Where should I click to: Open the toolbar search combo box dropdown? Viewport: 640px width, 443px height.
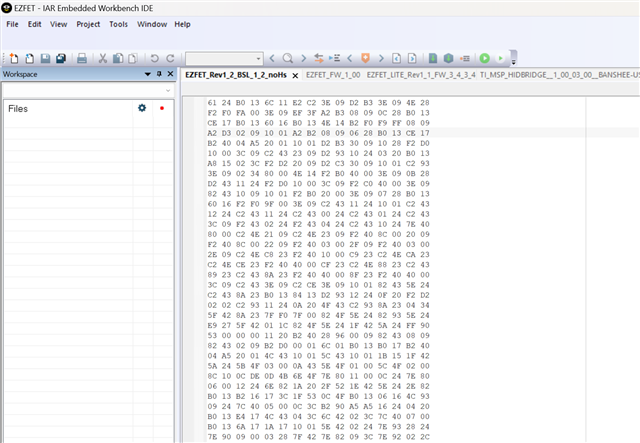point(258,58)
